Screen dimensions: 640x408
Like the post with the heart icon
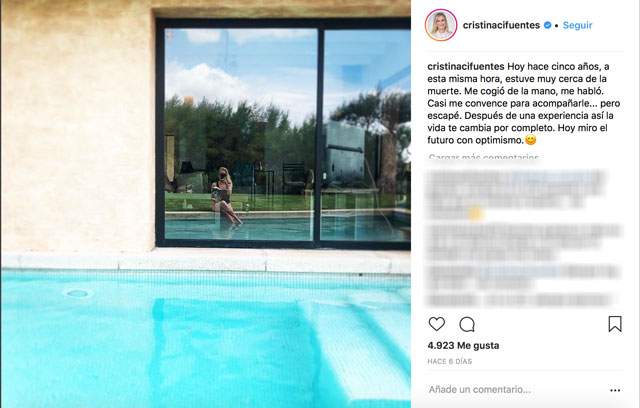437,324
